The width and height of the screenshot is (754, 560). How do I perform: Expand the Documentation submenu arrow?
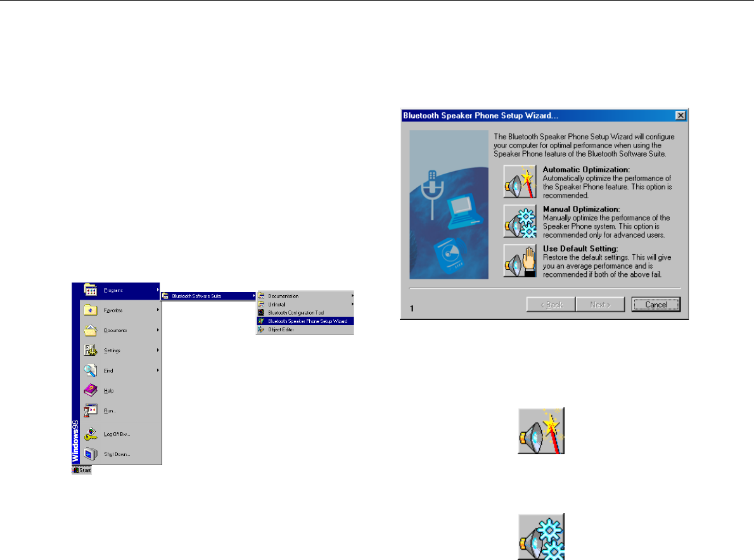point(352,296)
